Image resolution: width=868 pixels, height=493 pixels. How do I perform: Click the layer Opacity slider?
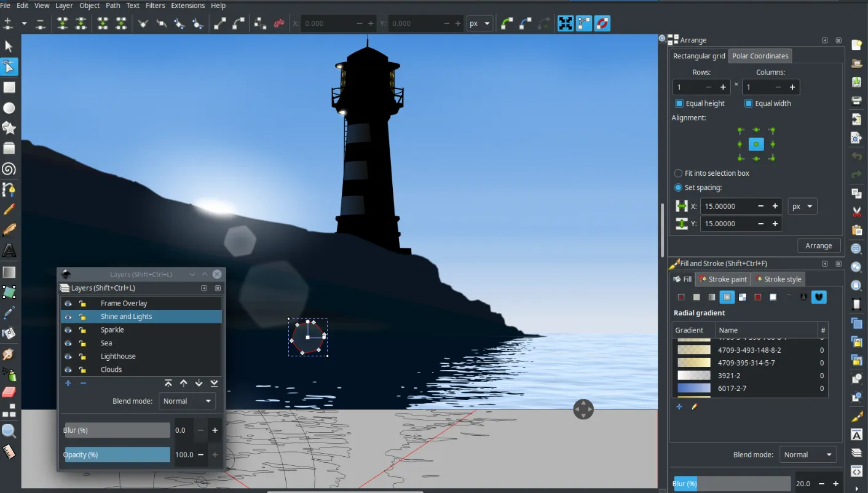coord(117,455)
